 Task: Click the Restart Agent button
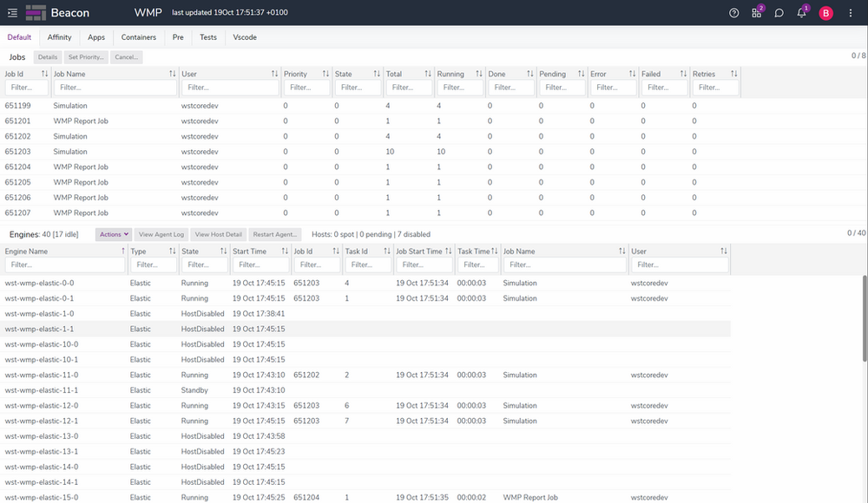click(275, 235)
